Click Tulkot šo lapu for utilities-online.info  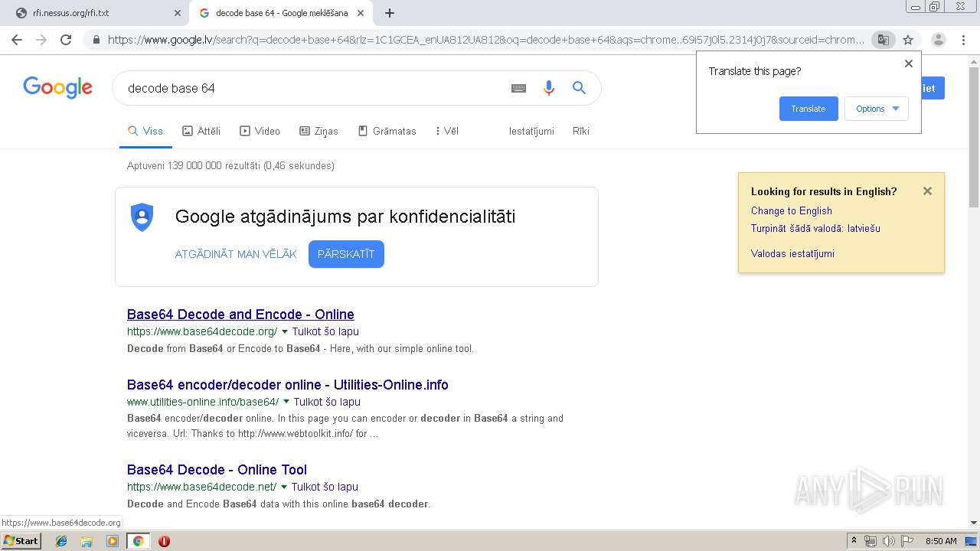pos(327,402)
